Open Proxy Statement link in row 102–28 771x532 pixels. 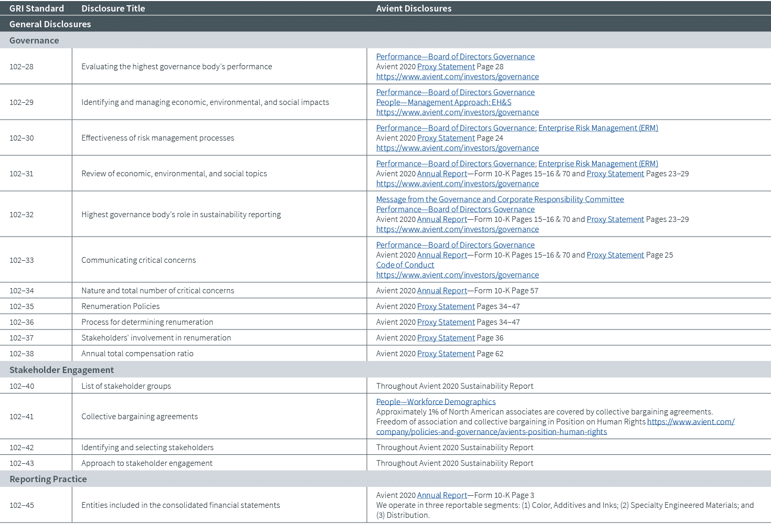click(446, 67)
